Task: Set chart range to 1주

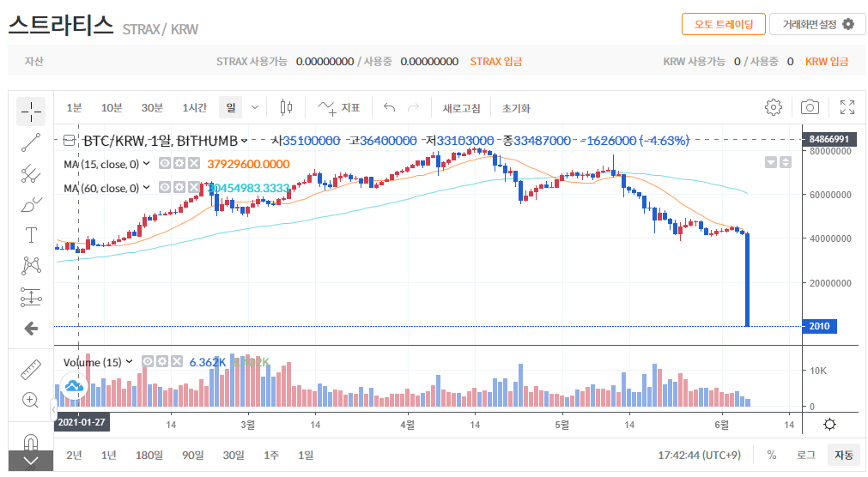Action: click(x=270, y=455)
